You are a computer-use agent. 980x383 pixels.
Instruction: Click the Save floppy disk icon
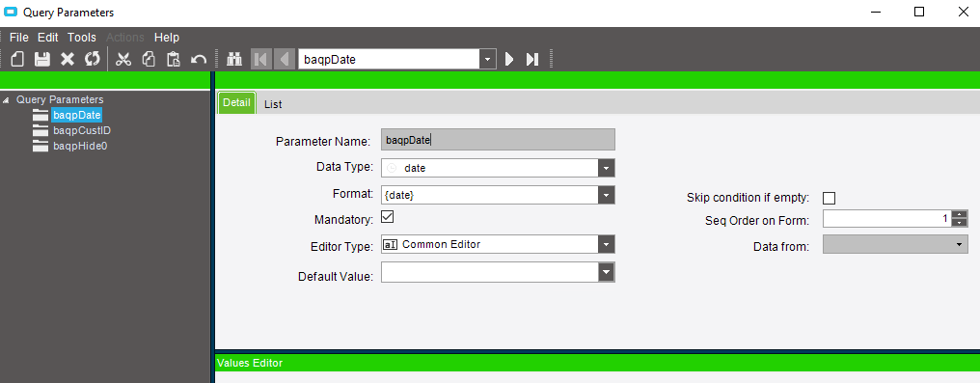(x=41, y=60)
